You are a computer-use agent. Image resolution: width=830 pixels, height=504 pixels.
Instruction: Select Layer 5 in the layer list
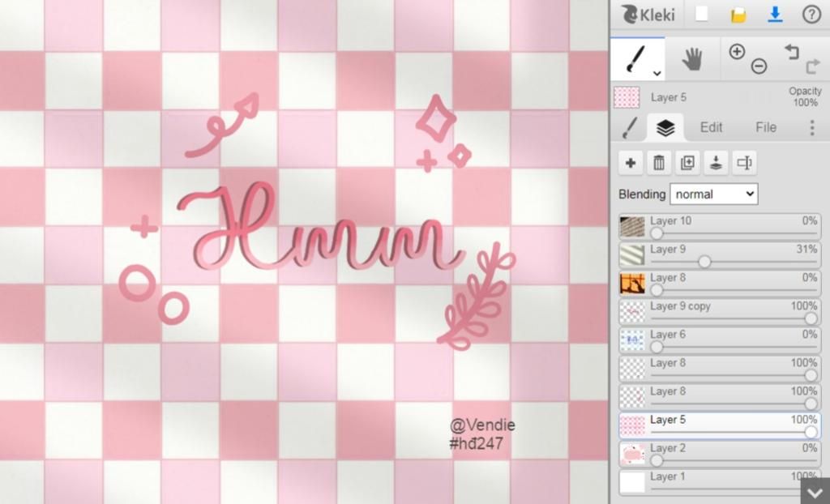click(x=720, y=425)
